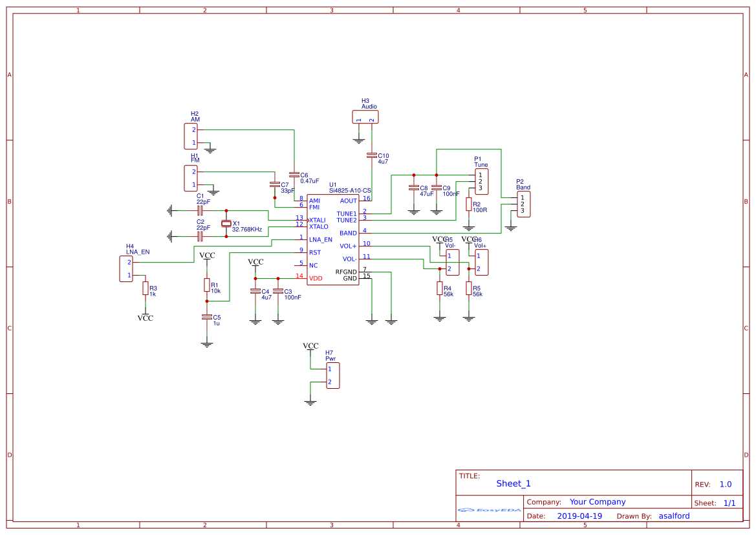
Task: Click capacitor C4 4u7 symbol
Action: [x=255, y=291]
